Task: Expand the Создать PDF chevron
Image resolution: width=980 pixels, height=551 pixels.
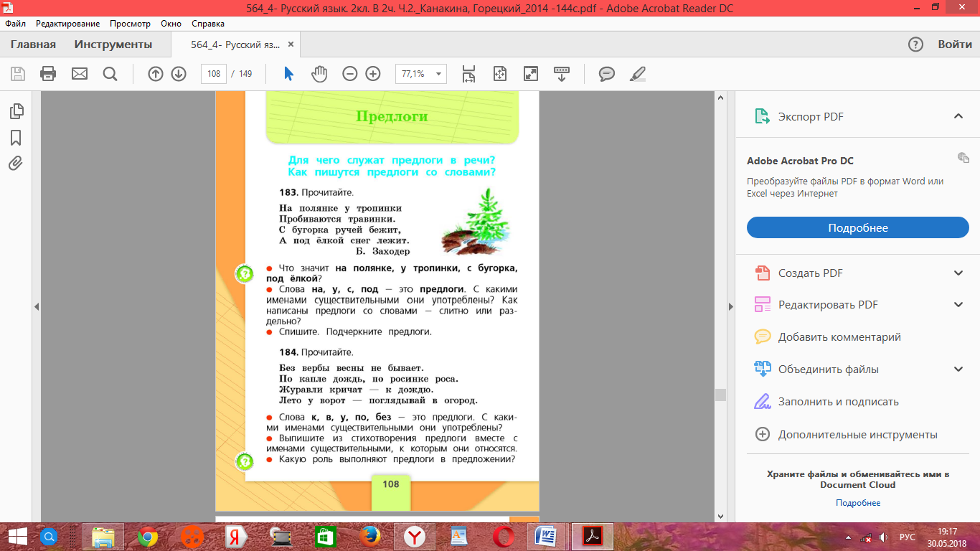Action: tap(958, 273)
